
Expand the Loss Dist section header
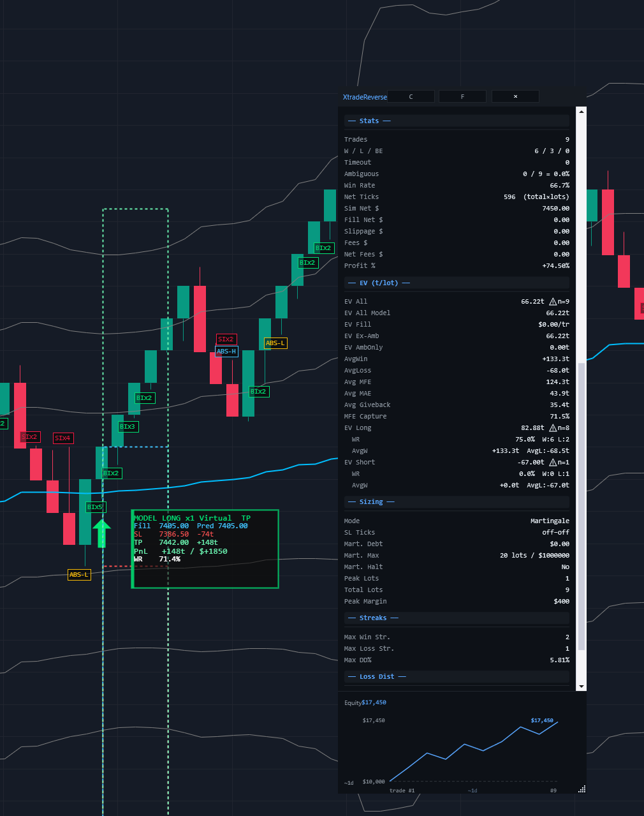[457, 676]
